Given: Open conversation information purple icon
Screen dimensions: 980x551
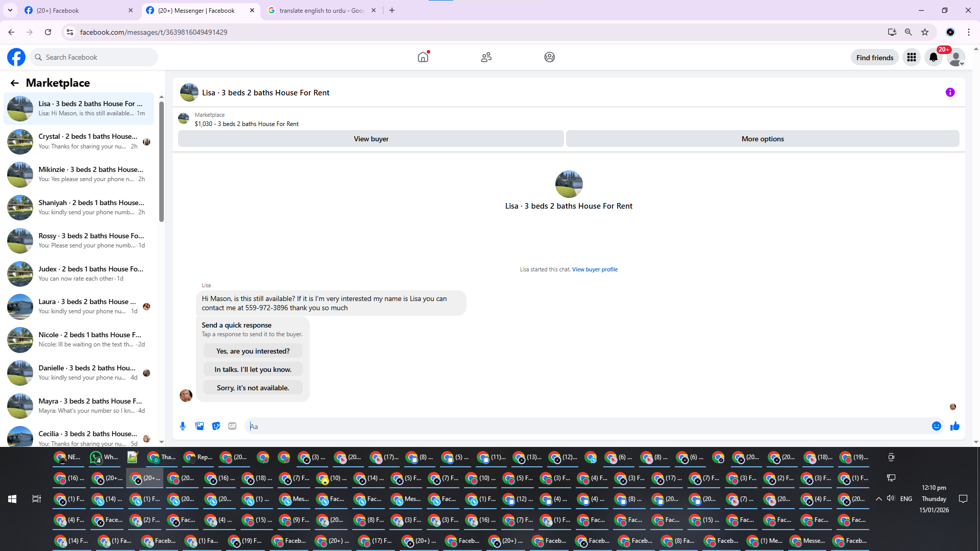Looking at the screenshot, I should pyautogui.click(x=950, y=92).
